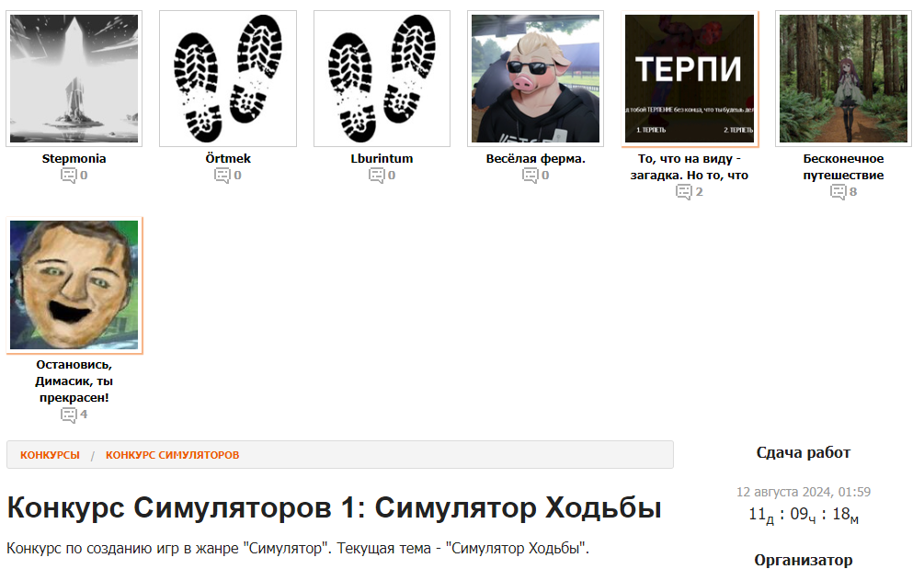Open the Örtmek footprint thumbnail

pyautogui.click(x=228, y=78)
